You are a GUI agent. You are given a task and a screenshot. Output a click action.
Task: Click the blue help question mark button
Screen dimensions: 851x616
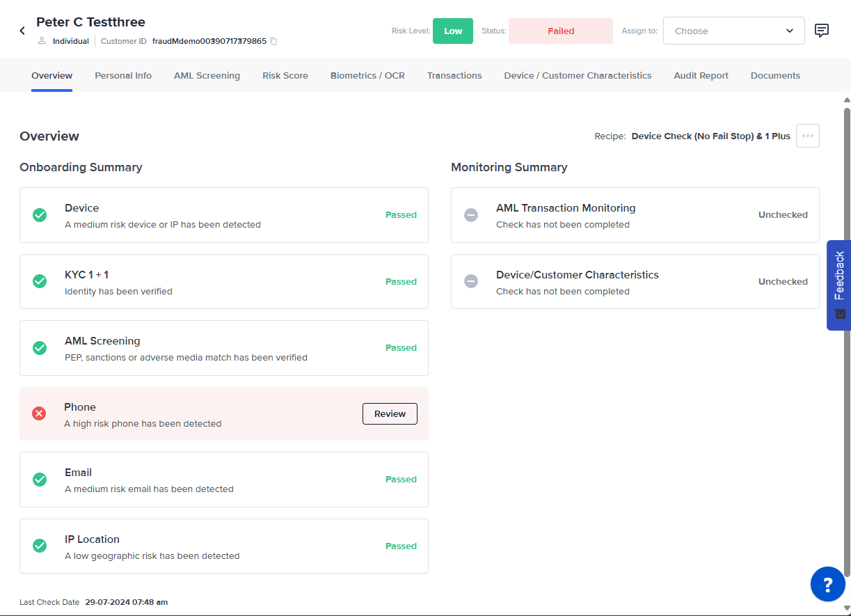coord(827,584)
